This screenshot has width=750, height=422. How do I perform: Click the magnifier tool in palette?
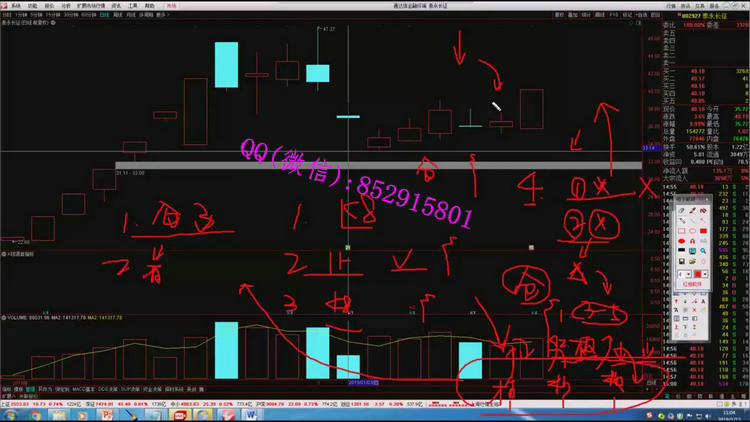coord(703,250)
